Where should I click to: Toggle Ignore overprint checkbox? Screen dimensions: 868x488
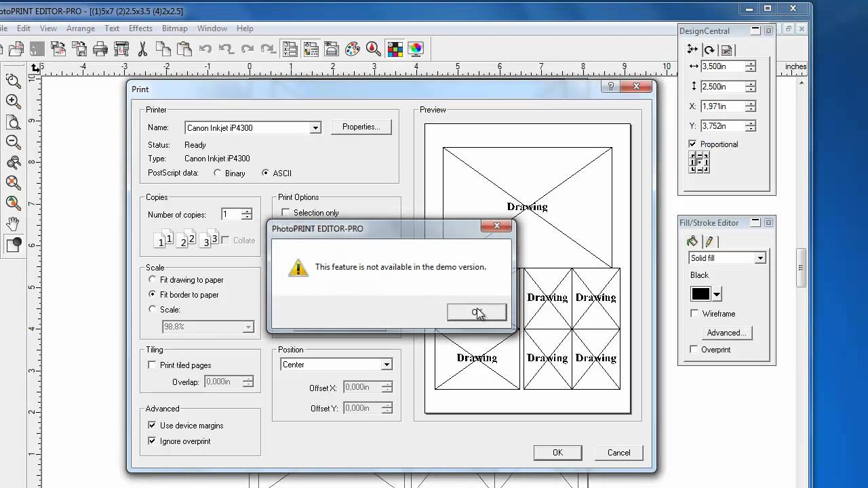(x=152, y=441)
